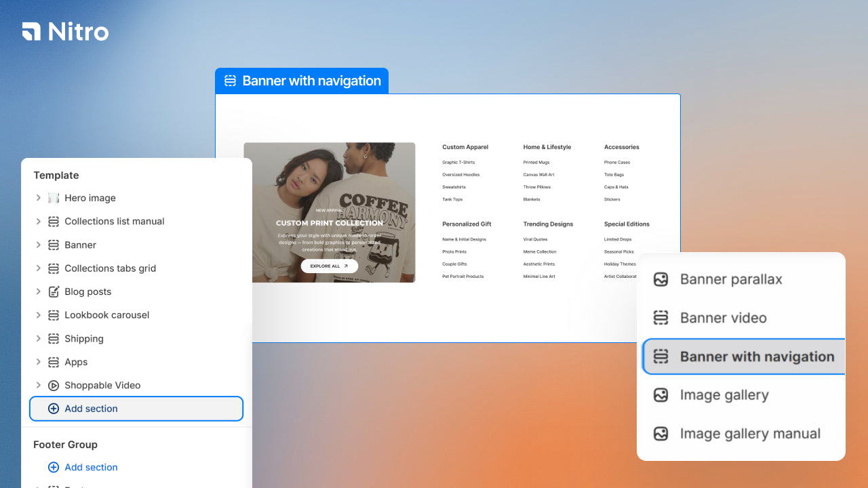Viewport: 868px width, 488px height.
Task: Select the highlighted Banner with navigation entry
Action: click(x=744, y=357)
